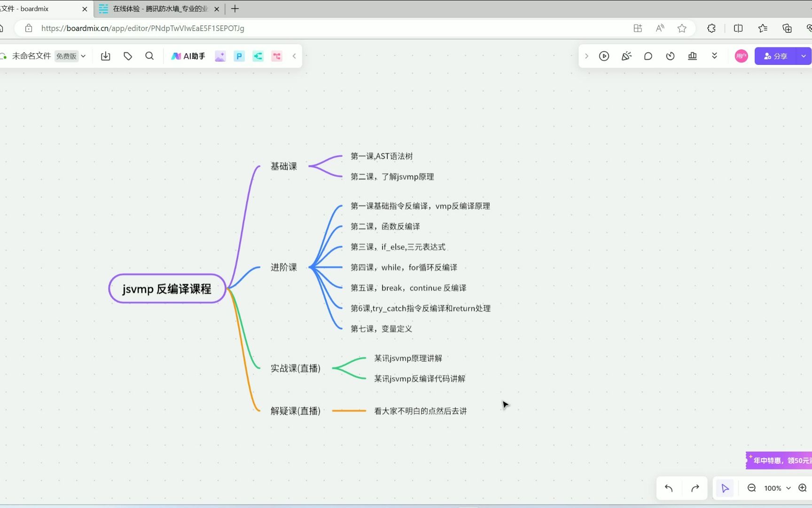The image size is (812, 508).
Task: Open the tag icon in top toolbar
Action: 128,56
